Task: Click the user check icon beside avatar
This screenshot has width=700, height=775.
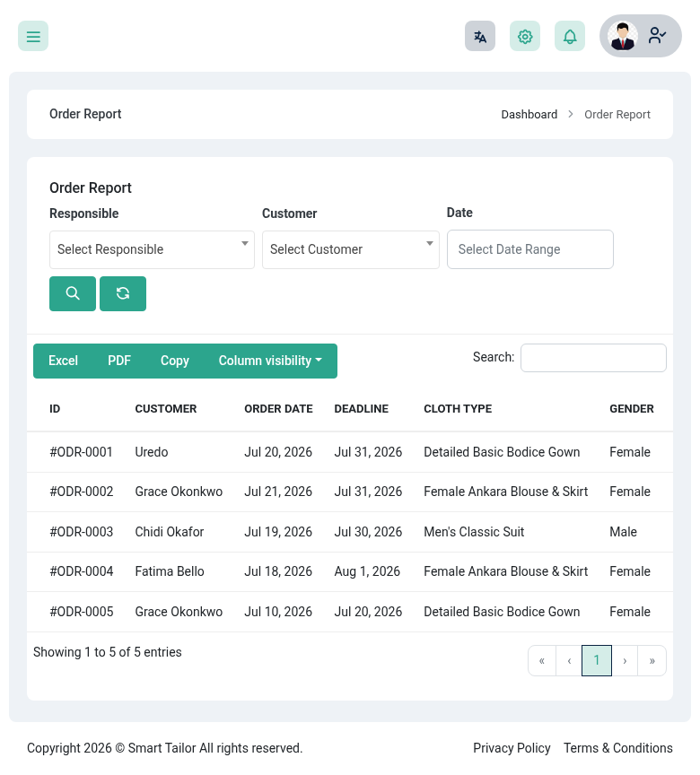Action: pos(657,36)
